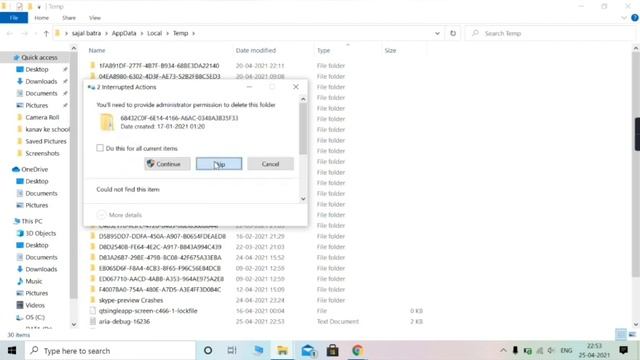Image resolution: width=640 pixels, height=360 pixels.
Task: Open notification center icon
Action: 623,350
